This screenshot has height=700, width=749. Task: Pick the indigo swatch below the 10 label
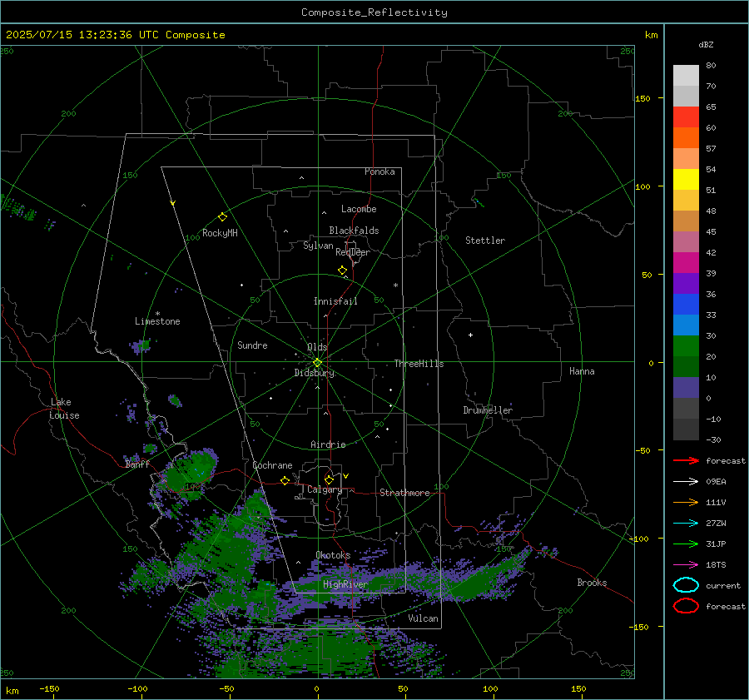686,388
